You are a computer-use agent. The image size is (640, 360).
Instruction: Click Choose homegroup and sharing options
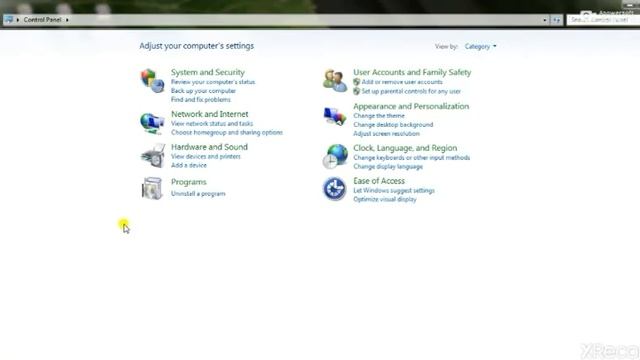(x=227, y=133)
